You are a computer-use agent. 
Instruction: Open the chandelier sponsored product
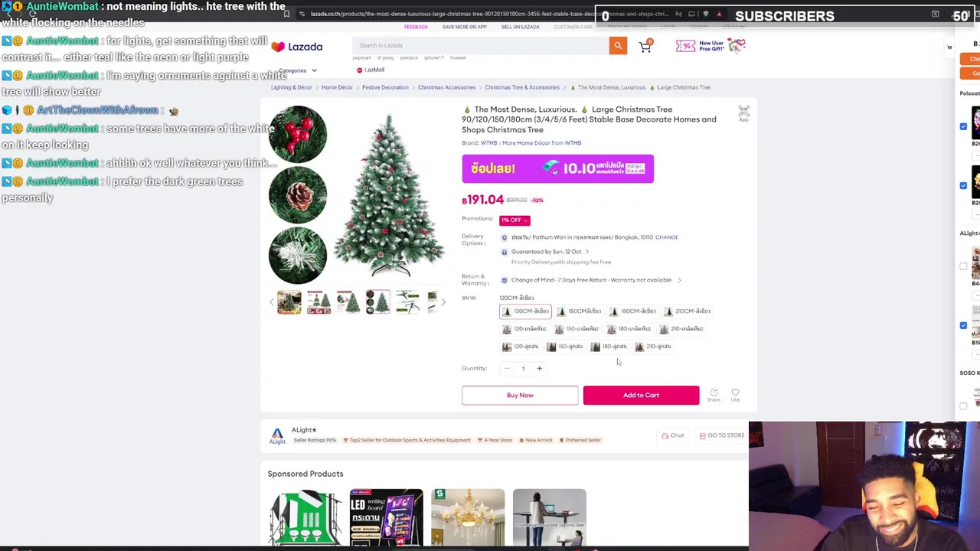pos(468,517)
